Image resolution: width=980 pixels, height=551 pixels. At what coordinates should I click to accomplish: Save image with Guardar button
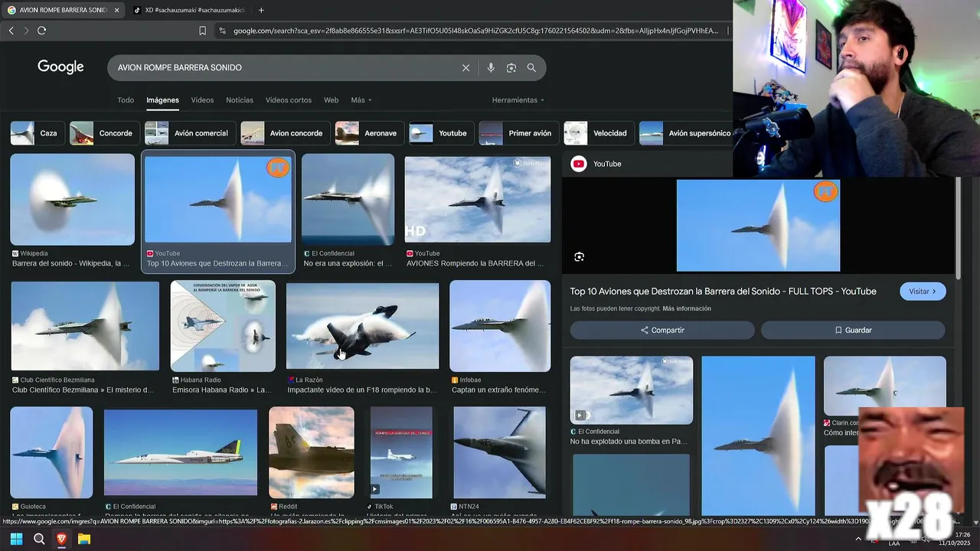(853, 330)
